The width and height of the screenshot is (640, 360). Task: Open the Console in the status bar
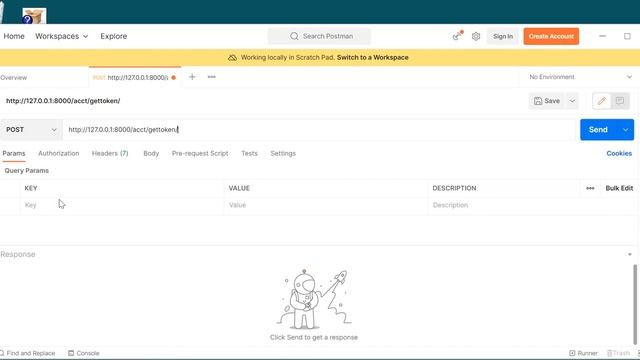[x=84, y=353]
